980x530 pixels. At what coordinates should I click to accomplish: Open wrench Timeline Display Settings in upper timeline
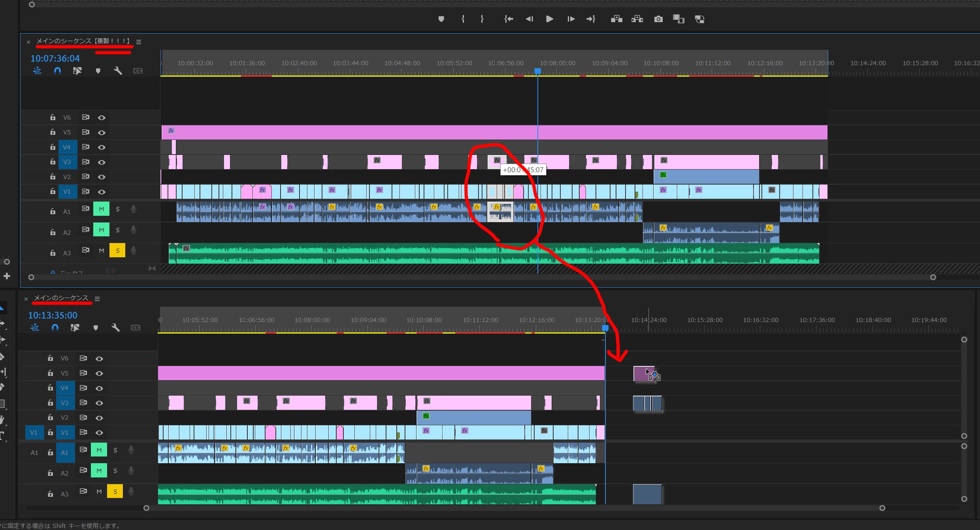coord(118,71)
